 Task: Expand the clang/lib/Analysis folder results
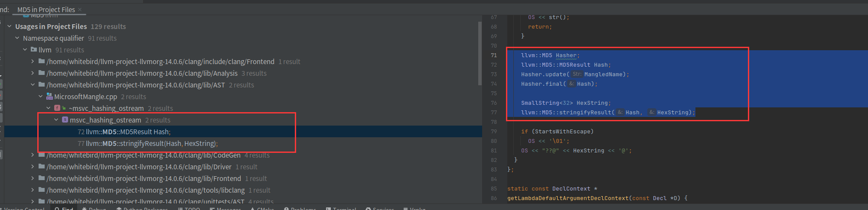click(33, 73)
